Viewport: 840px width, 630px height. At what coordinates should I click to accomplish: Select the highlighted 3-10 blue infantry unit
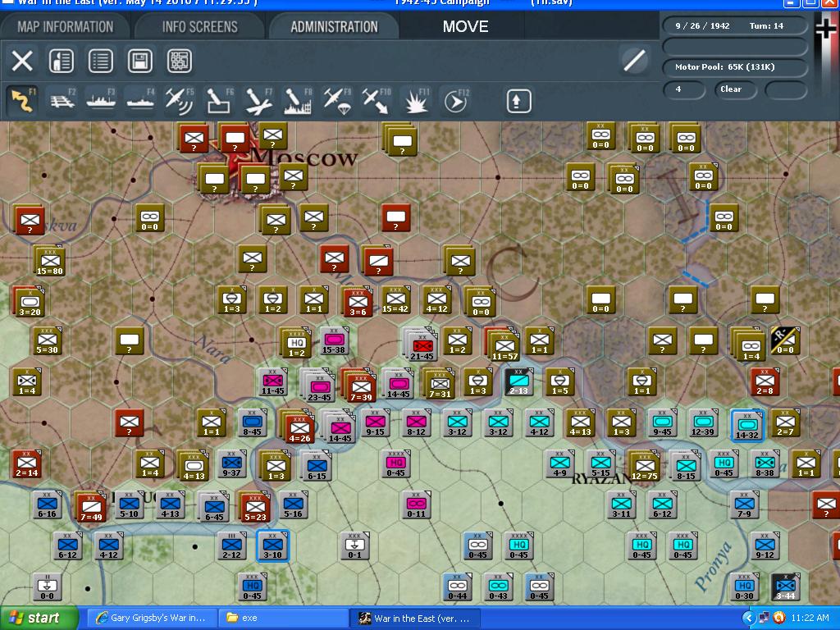272,546
